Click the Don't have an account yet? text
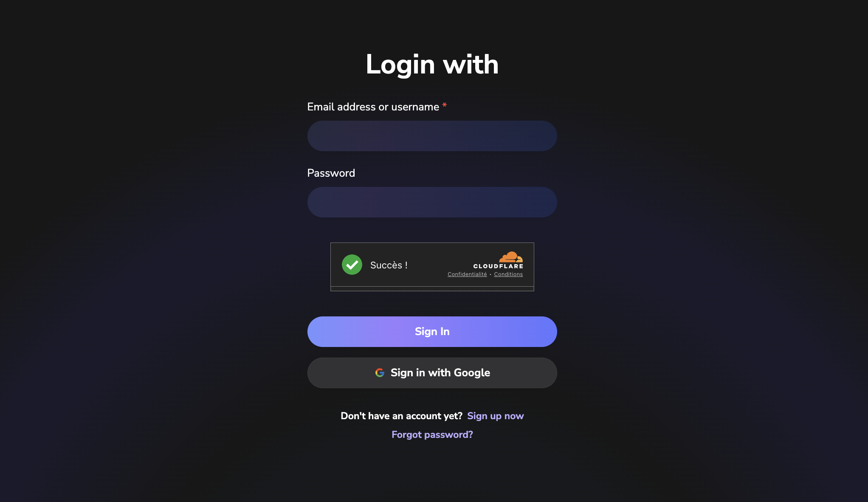Screen dimensions: 868x502 401,416
